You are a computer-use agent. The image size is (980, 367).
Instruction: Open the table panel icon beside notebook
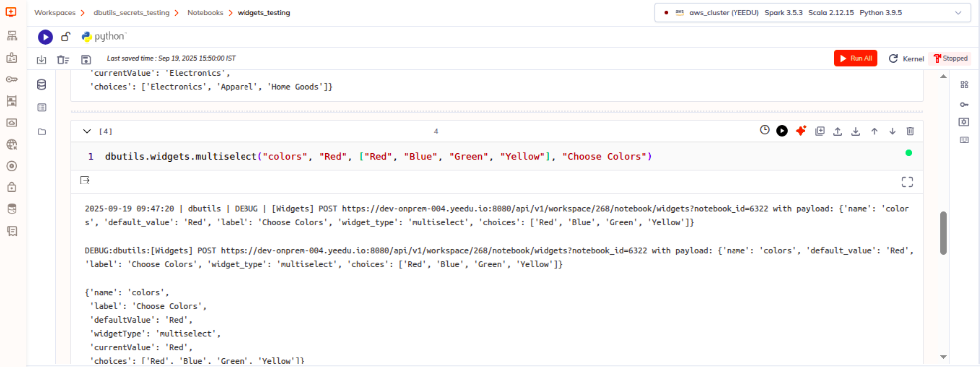[x=41, y=108]
